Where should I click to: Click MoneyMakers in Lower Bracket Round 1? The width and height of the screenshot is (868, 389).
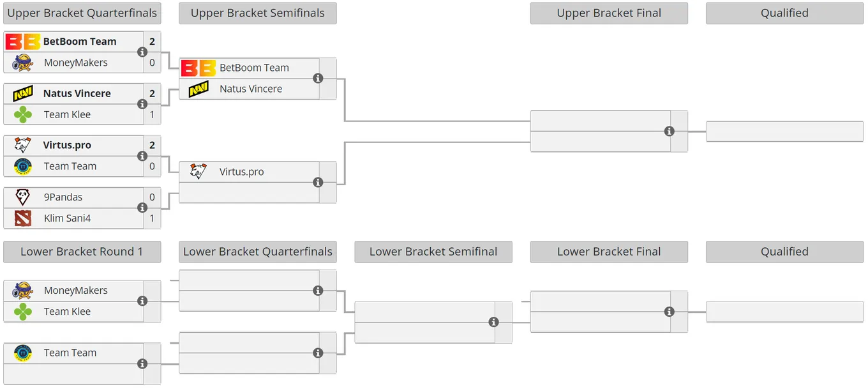(x=75, y=291)
